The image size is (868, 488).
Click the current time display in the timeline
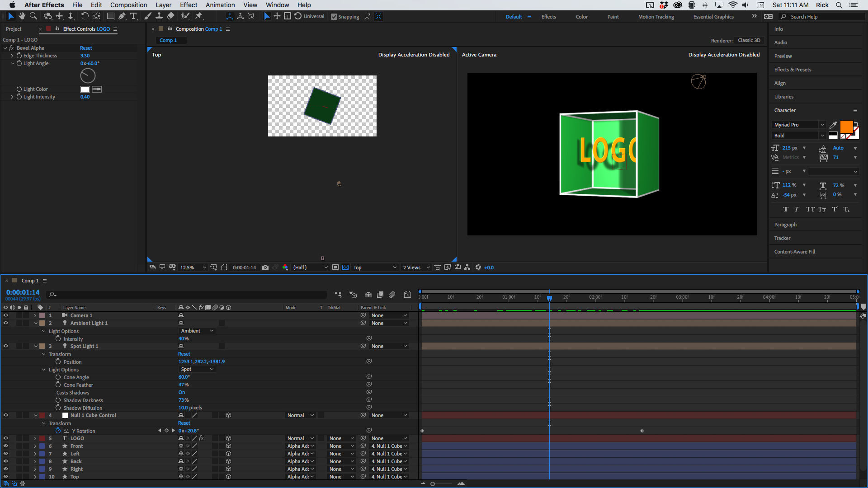[22, 292]
